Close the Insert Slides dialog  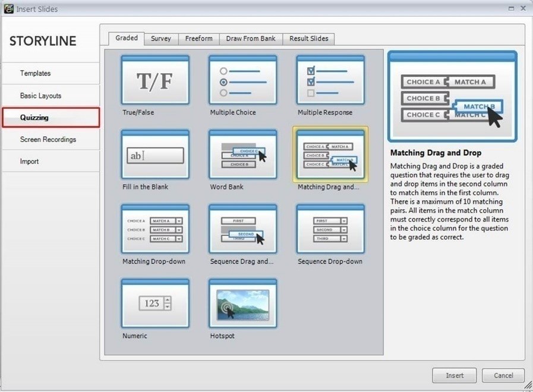(523, 8)
